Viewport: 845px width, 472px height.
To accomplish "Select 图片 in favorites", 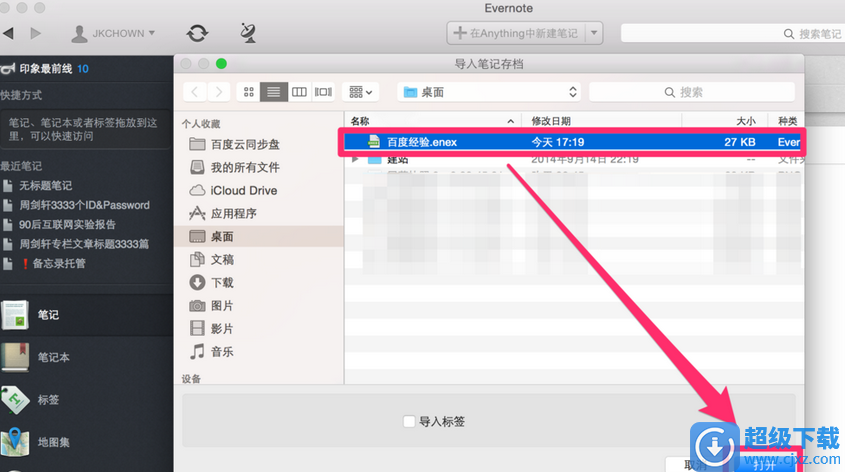I will [x=212, y=306].
